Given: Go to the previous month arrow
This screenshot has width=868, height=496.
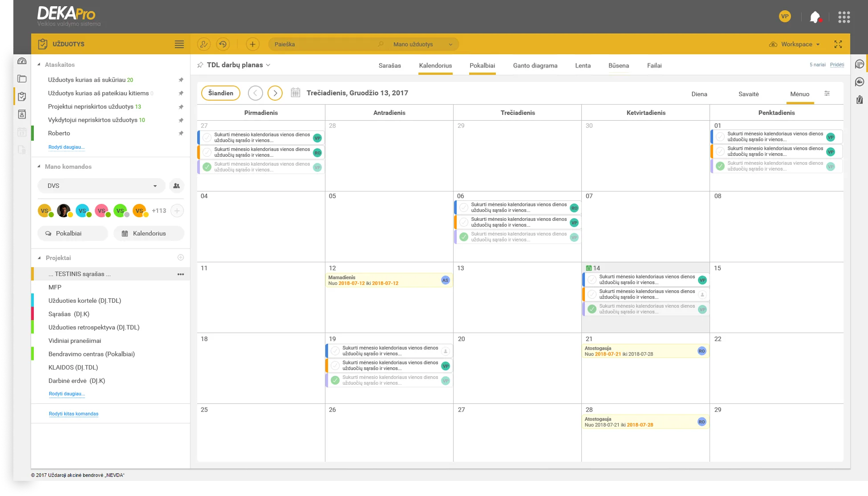Looking at the screenshot, I should [255, 93].
